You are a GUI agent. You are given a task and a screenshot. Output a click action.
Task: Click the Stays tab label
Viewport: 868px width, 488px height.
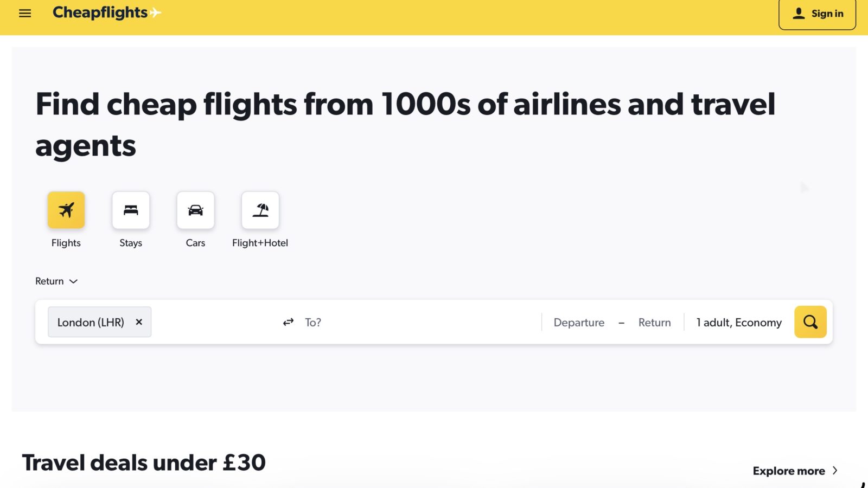[131, 243]
